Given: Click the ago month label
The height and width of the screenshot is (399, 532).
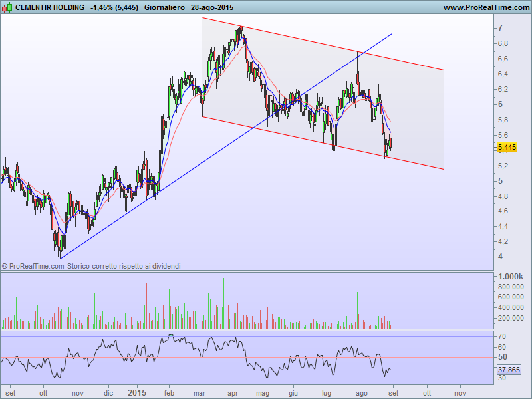Looking at the screenshot, I should click(x=362, y=393).
